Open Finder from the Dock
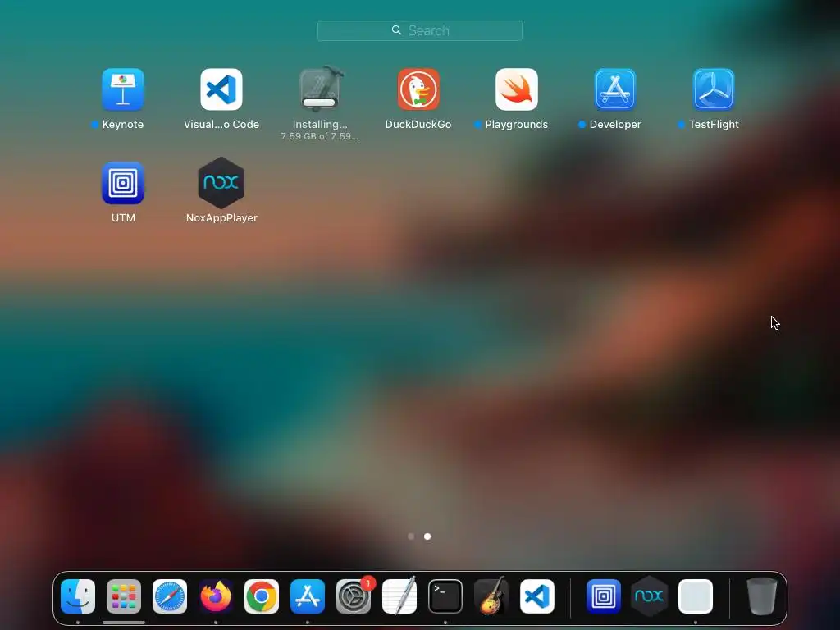The image size is (840, 630). point(78,596)
